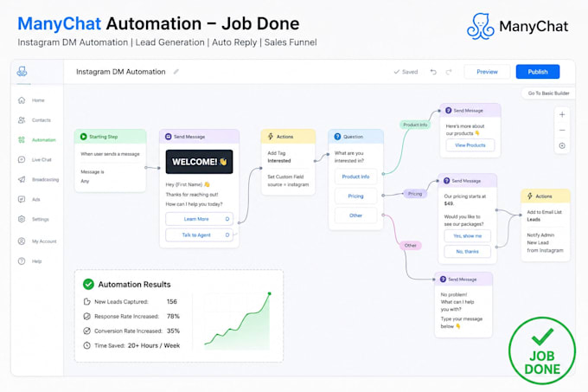Click the WELCOME! image banner
This screenshot has height=392, width=588.
[199, 162]
